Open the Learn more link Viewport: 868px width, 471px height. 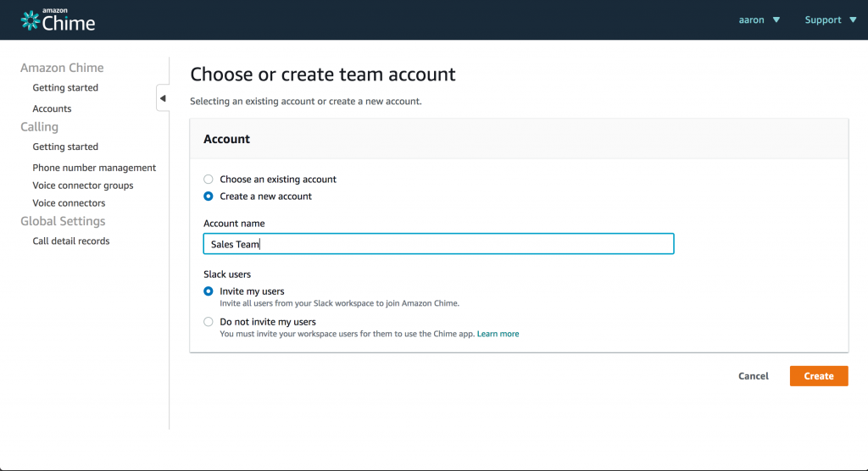pos(498,334)
